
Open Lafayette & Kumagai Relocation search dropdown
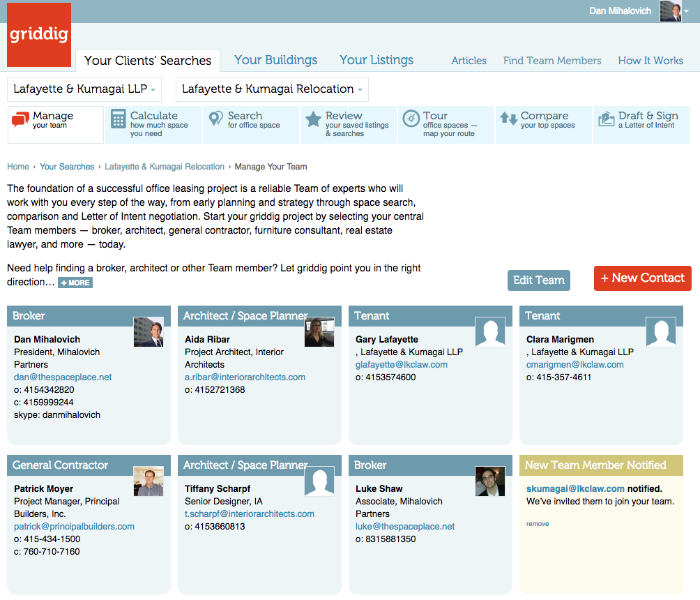coord(273,89)
